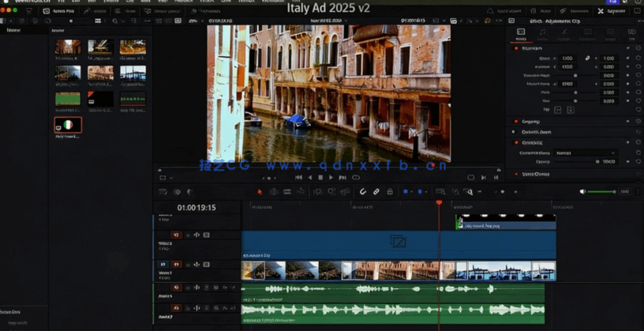Switch to the Effects tab in Inspector

click(565, 34)
